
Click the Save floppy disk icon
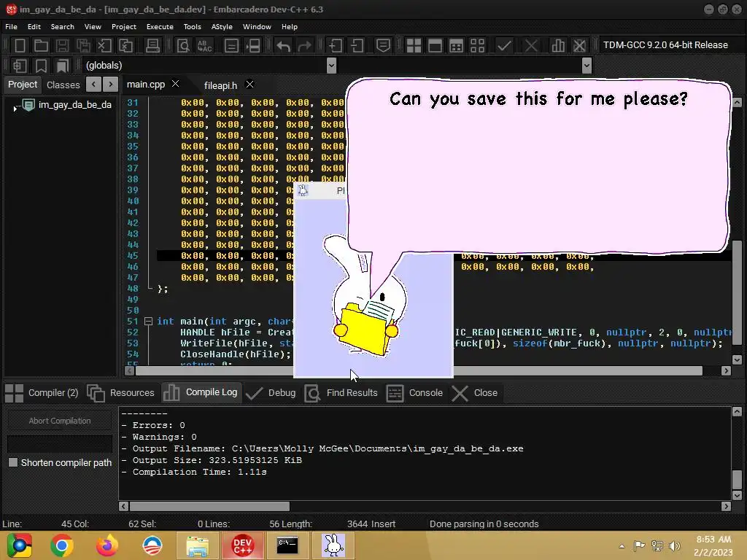(x=62, y=46)
